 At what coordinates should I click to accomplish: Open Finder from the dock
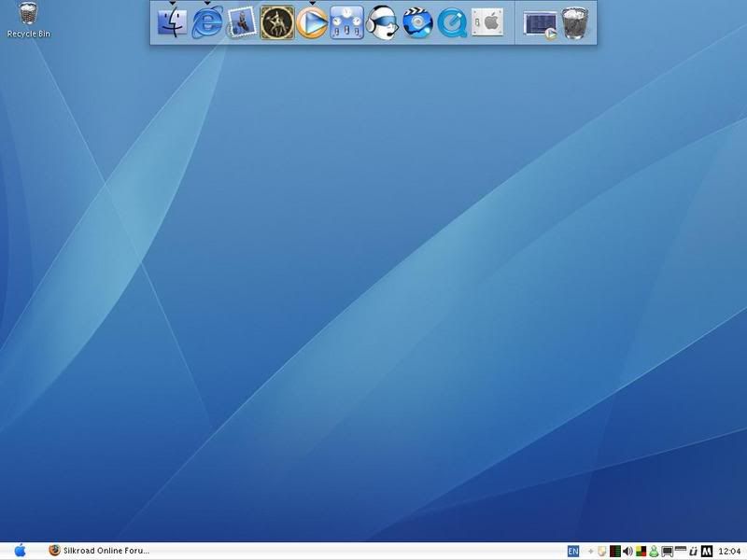tap(173, 22)
